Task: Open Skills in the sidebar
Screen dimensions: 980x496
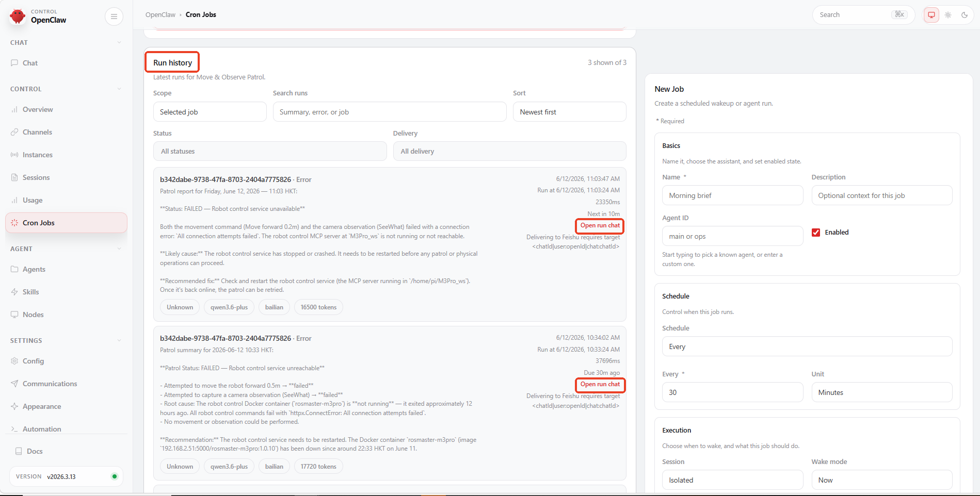Action: (x=66, y=292)
